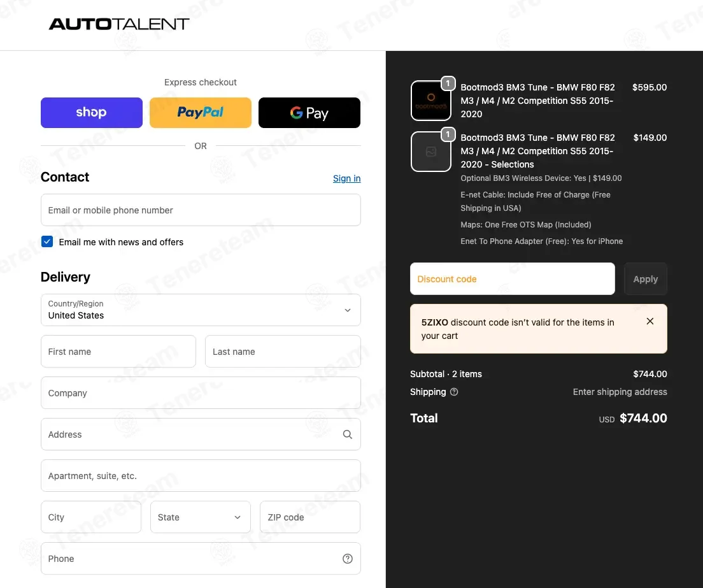Click the First name field

[118, 352]
